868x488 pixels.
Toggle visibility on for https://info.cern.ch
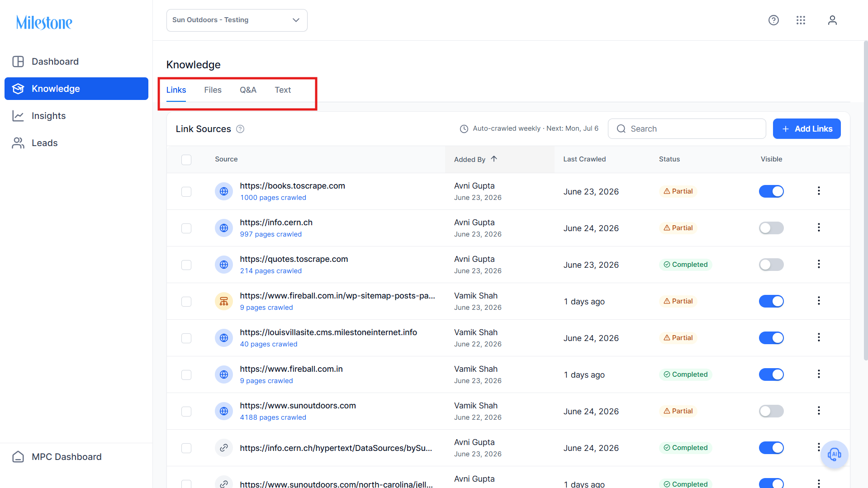click(x=771, y=228)
